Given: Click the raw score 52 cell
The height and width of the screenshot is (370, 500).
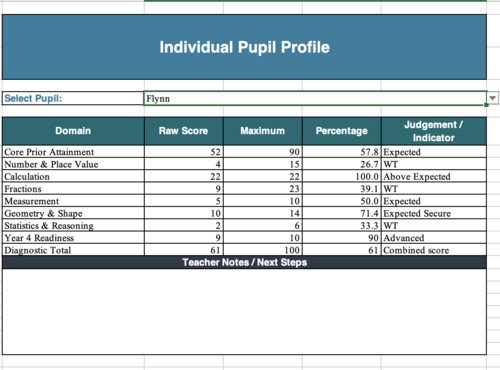Looking at the screenshot, I should tap(184, 152).
